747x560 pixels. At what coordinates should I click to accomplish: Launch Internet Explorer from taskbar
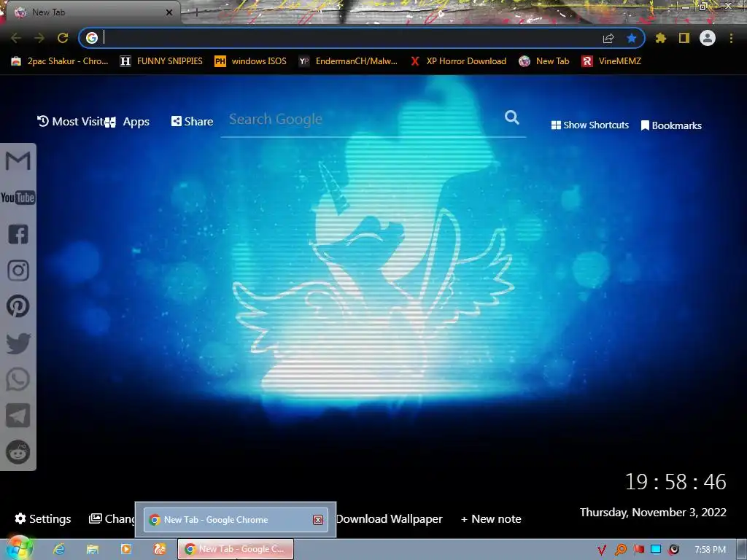coord(59,549)
